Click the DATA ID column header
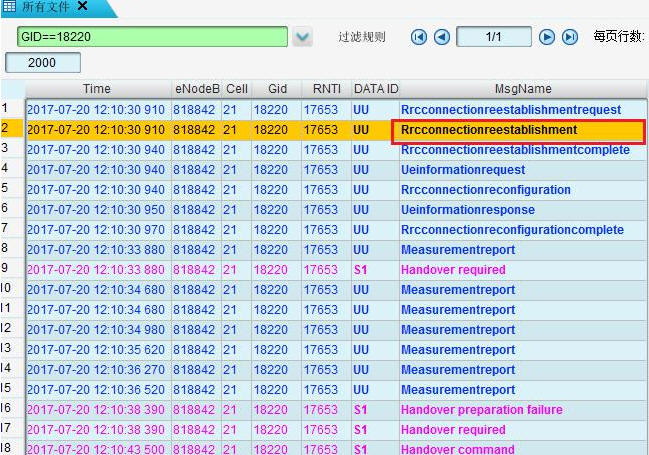This screenshot has height=455, width=649. coord(375,89)
